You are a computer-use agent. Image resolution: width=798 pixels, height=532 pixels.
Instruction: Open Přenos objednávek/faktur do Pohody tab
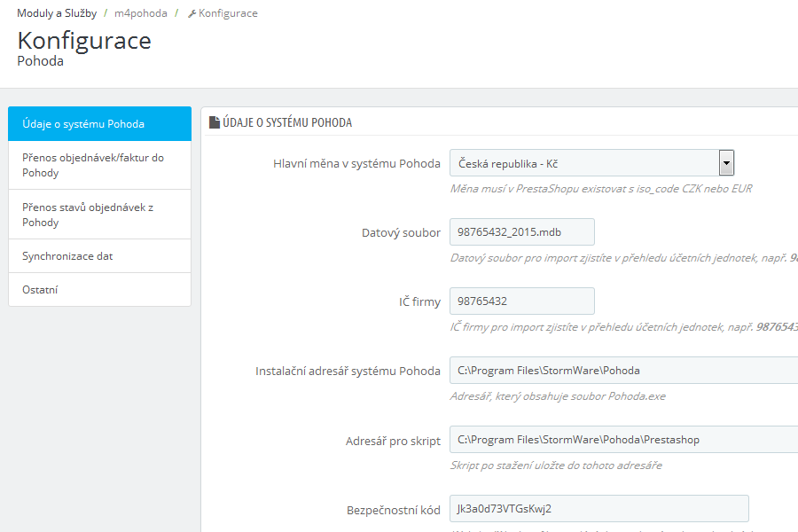[x=99, y=165]
